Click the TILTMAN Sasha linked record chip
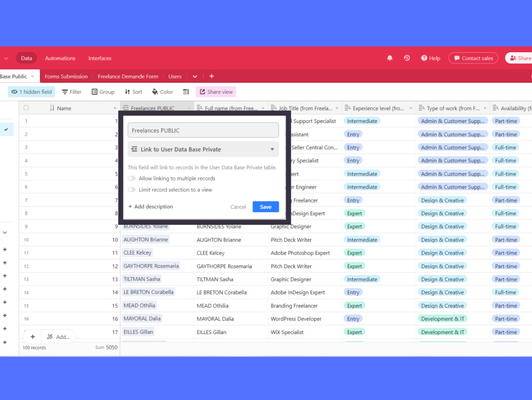 (x=142, y=279)
